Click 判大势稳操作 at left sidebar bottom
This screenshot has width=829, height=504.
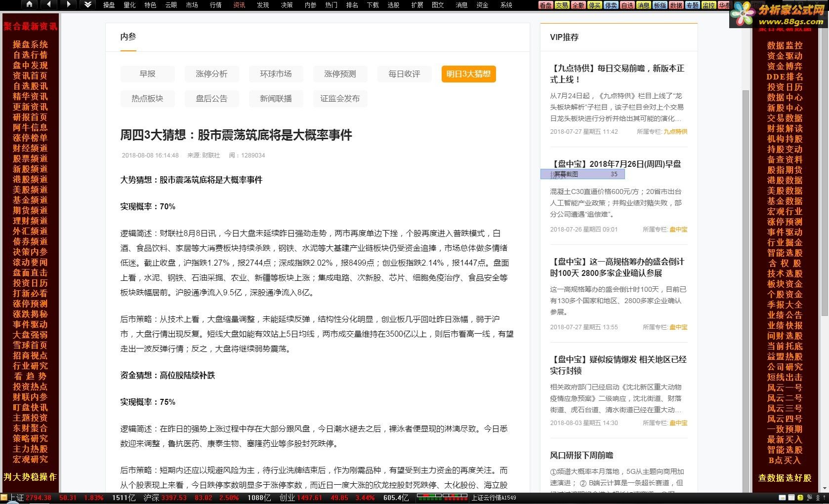(x=30, y=477)
